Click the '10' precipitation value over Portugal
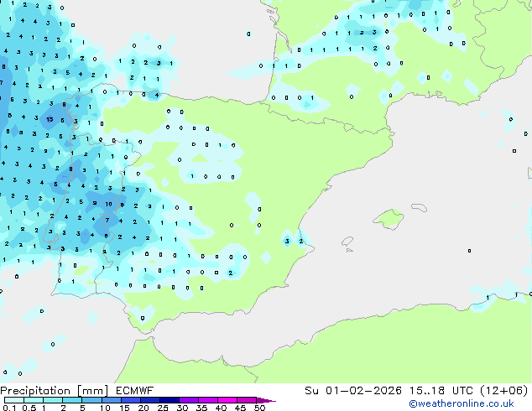532x411 pixels. click(108, 204)
